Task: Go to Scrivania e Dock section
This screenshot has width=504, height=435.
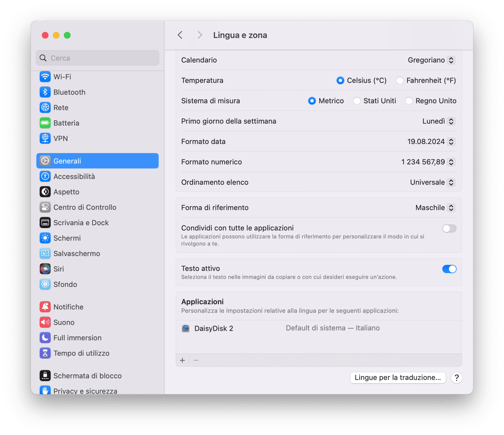Action: 81,223
